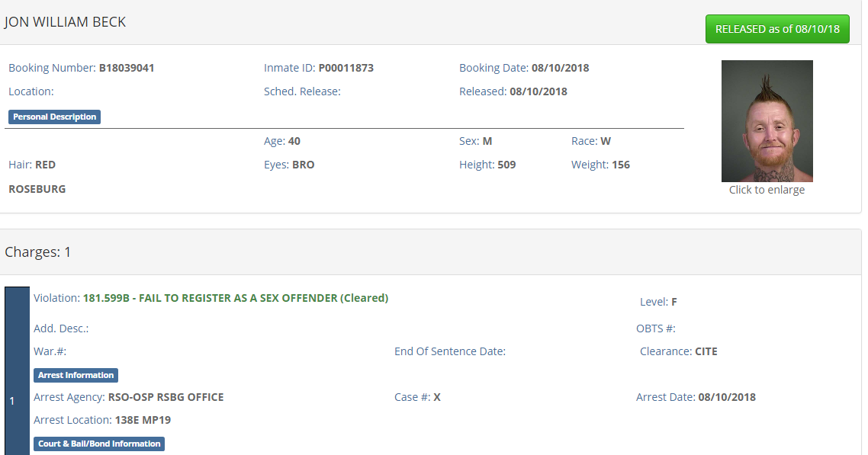The width and height of the screenshot is (868, 455).
Task: Select the Arrest Location 138E MP19 text
Action: tap(143, 420)
